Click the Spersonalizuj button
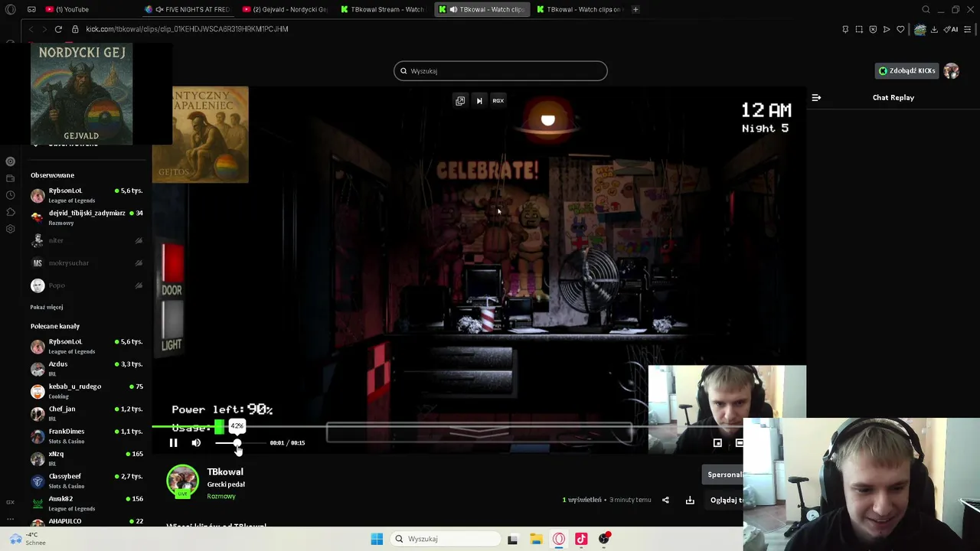Screen dimensions: 980x551 724,474
